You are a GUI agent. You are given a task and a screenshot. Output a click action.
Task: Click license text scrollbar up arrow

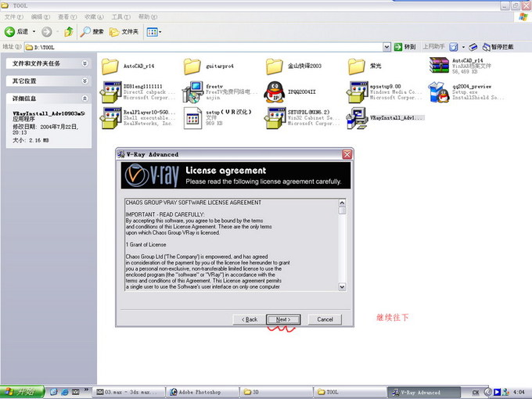342,203
